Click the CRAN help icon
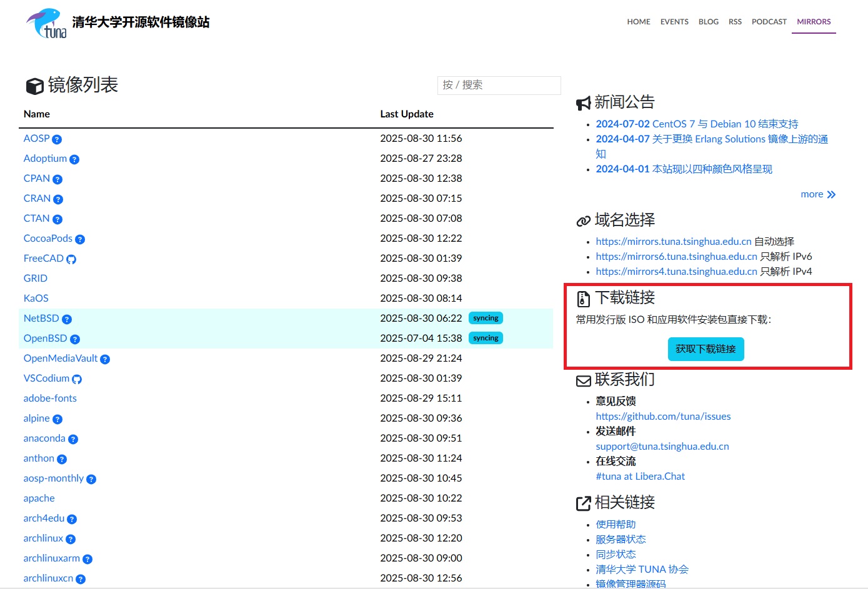This screenshot has width=868, height=589. (58, 199)
